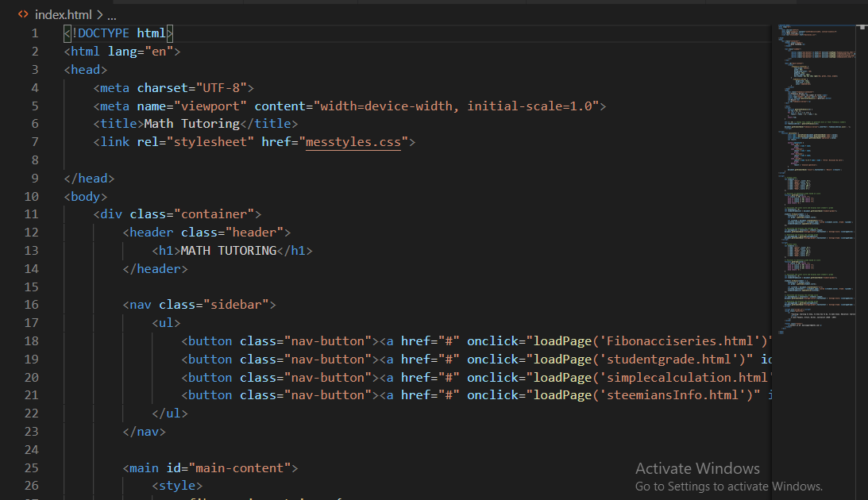
Task: Click the viewport meta content attribute
Action: pyautogui.click(x=426, y=106)
